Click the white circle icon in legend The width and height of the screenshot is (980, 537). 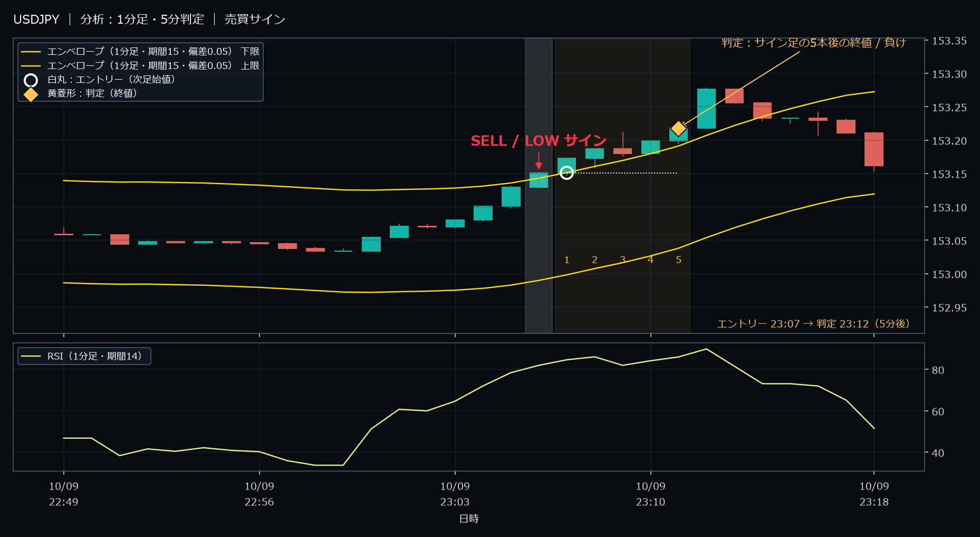click(31, 80)
